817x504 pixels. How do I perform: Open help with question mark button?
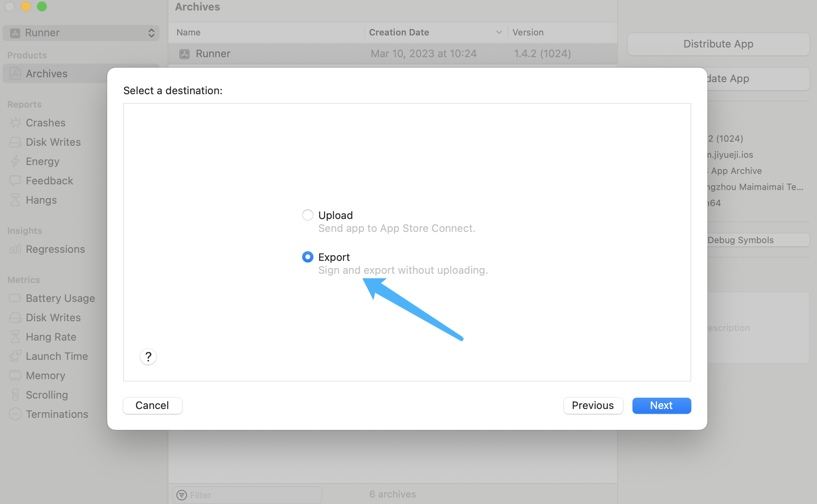[148, 357]
